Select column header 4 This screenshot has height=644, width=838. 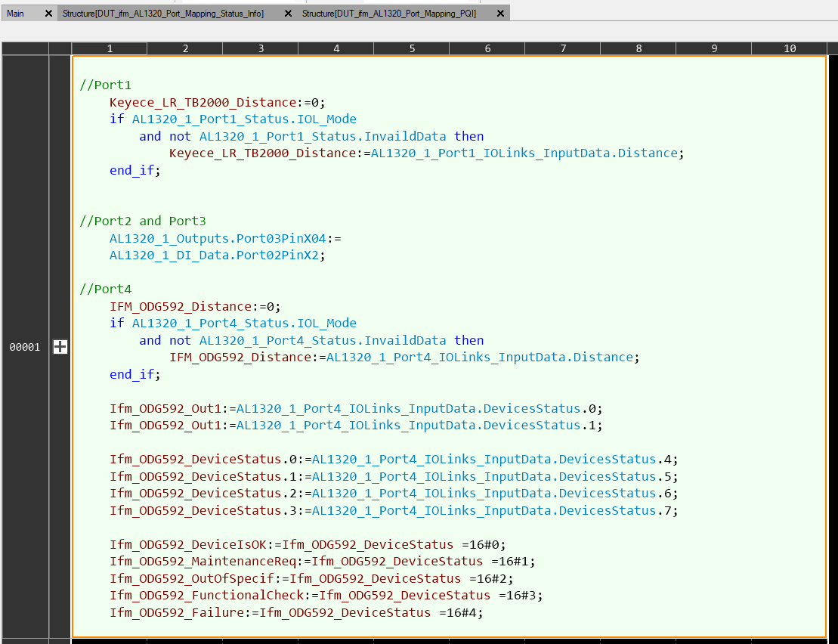click(x=336, y=48)
